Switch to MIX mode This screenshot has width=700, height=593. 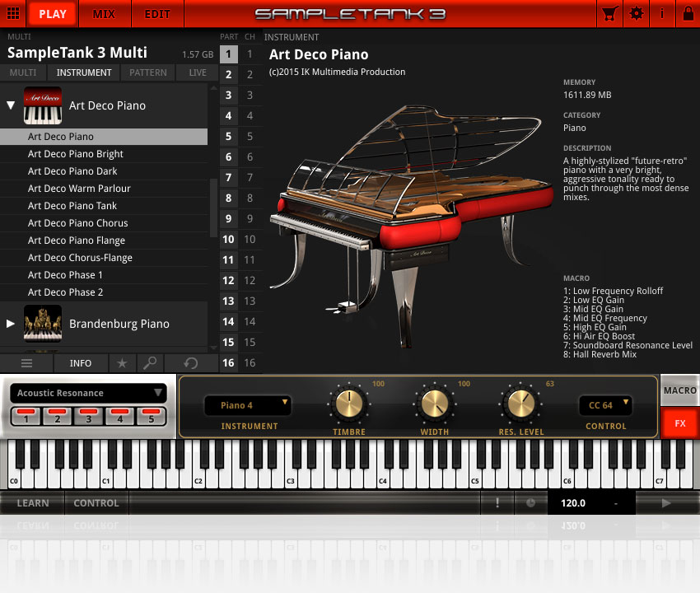[x=104, y=14]
